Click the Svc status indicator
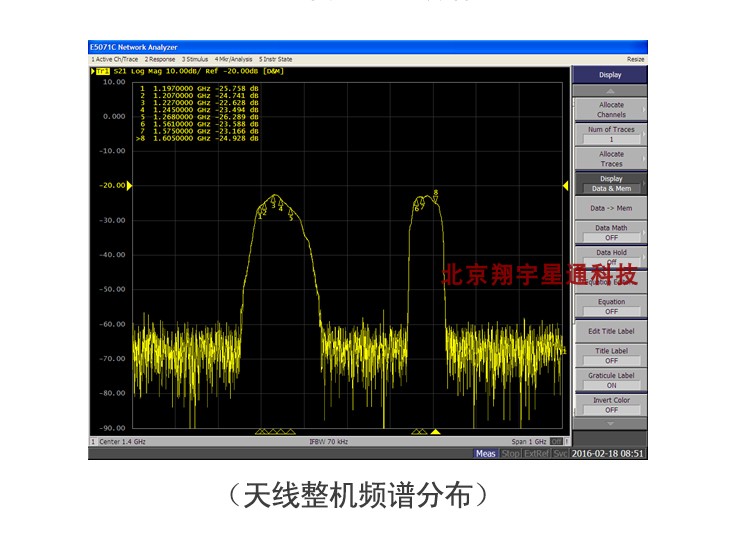750x545 pixels. pos(560,454)
